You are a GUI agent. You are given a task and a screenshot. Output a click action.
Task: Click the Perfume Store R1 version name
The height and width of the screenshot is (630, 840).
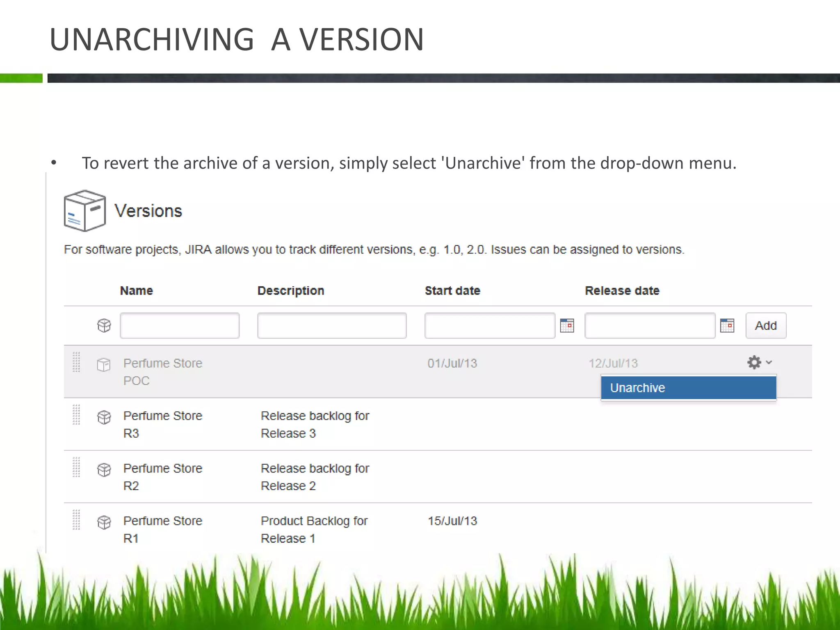pos(163,530)
